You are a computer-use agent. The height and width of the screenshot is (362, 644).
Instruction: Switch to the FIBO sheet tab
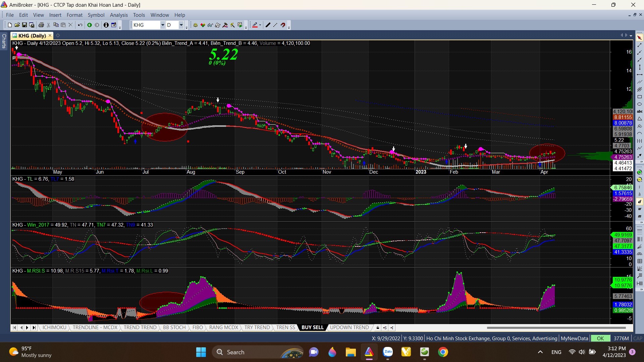[198, 327]
